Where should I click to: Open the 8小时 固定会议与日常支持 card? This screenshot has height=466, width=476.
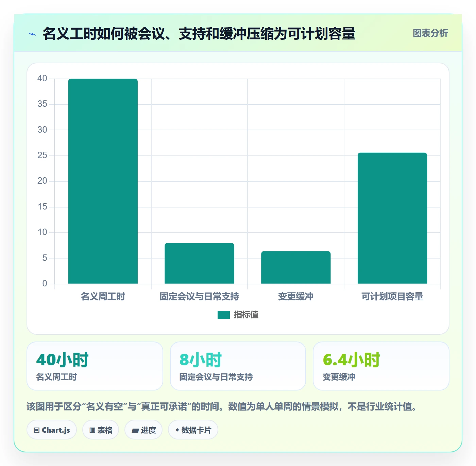pyautogui.click(x=238, y=366)
